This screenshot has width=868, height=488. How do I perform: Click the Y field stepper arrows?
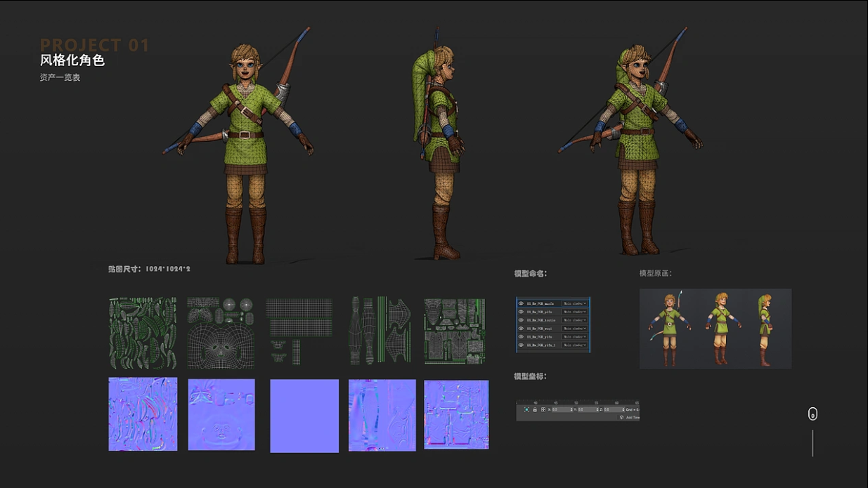coord(597,409)
